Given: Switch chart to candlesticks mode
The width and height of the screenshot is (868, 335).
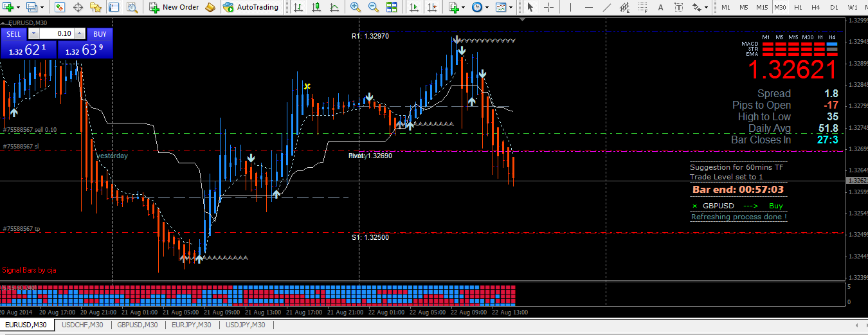Looking at the screenshot, I should point(316,7).
